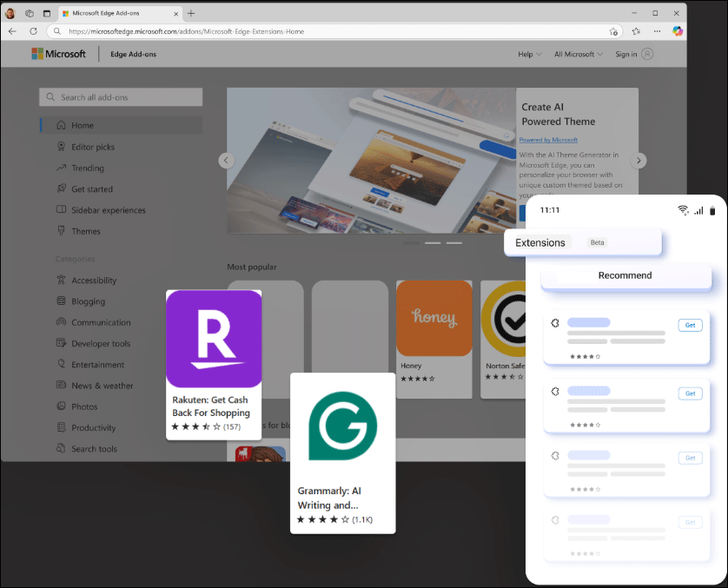Open the browser Settings and more menu

point(657,31)
